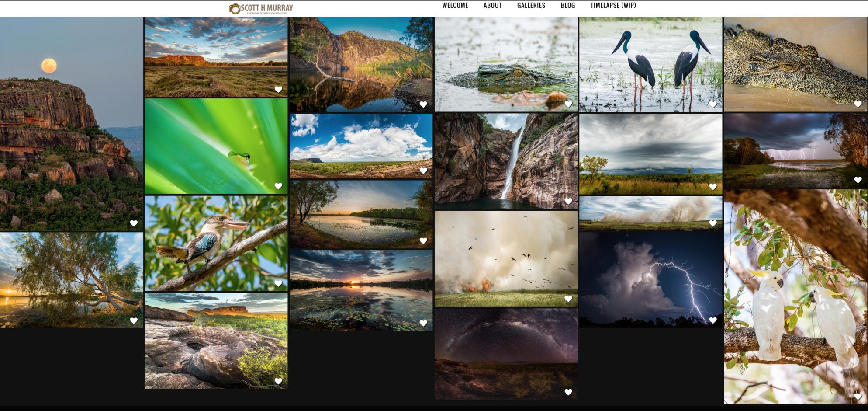This screenshot has height=411, width=868.
Task: Favorite the night lightning bolt photo
Action: coord(712,320)
